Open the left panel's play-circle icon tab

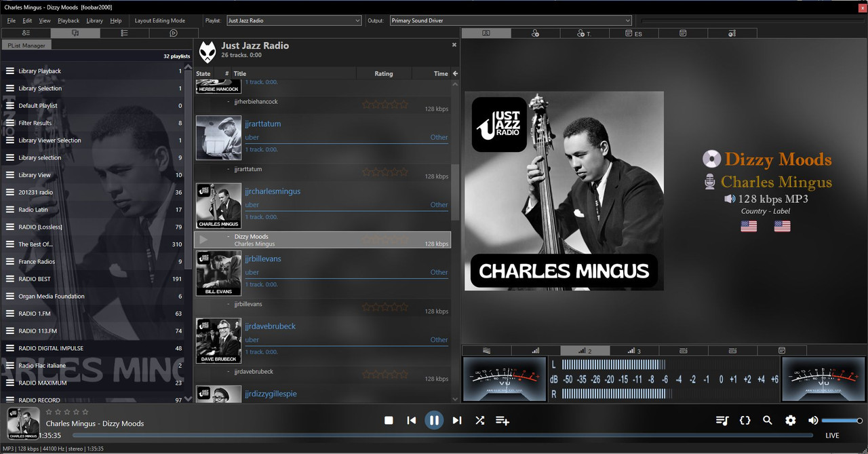(174, 33)
